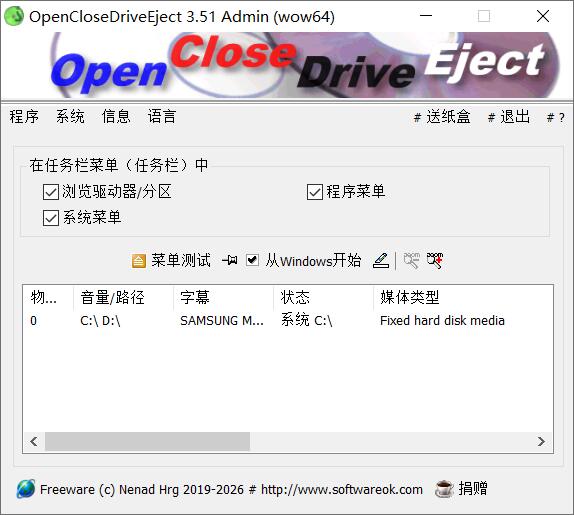The width and height of the screenshot is (574, 515).
Task: Click the pencil edit icon
Action: tap(381, 261)
